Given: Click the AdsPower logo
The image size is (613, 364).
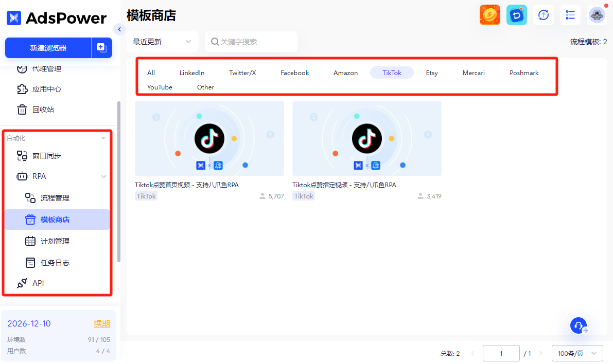Looking at the screenshot, I should (56, 18).
